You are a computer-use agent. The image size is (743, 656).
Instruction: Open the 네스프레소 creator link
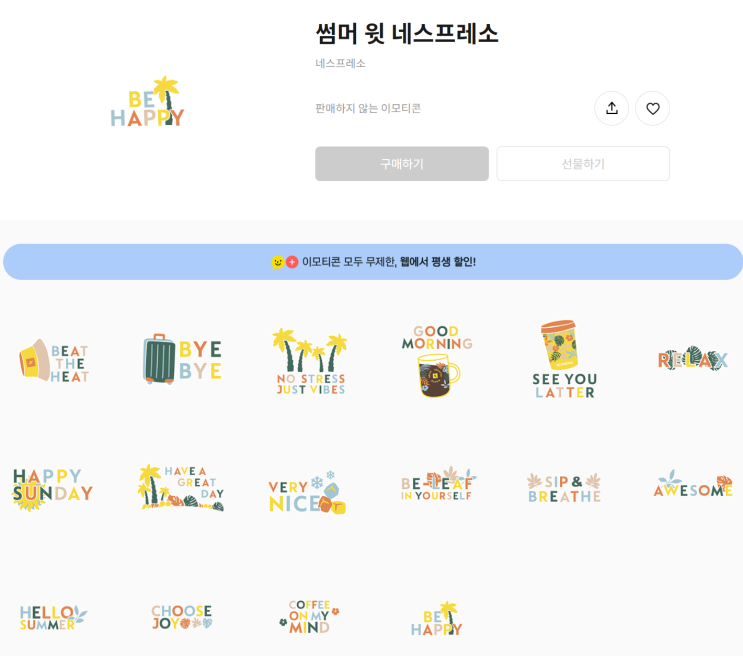coord(340,64)
